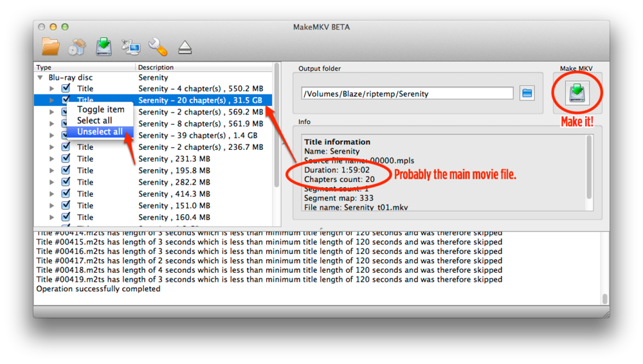Image resolution: width=643 pixels, height=364 pixels.
Task: Expand the Serenity 160.4 MB title
Action: coord(51,217)
